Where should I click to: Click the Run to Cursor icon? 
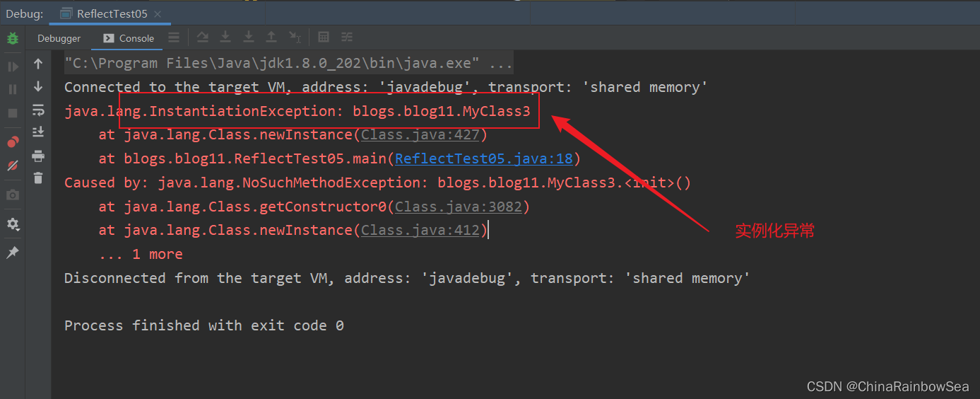click(295, 37)
